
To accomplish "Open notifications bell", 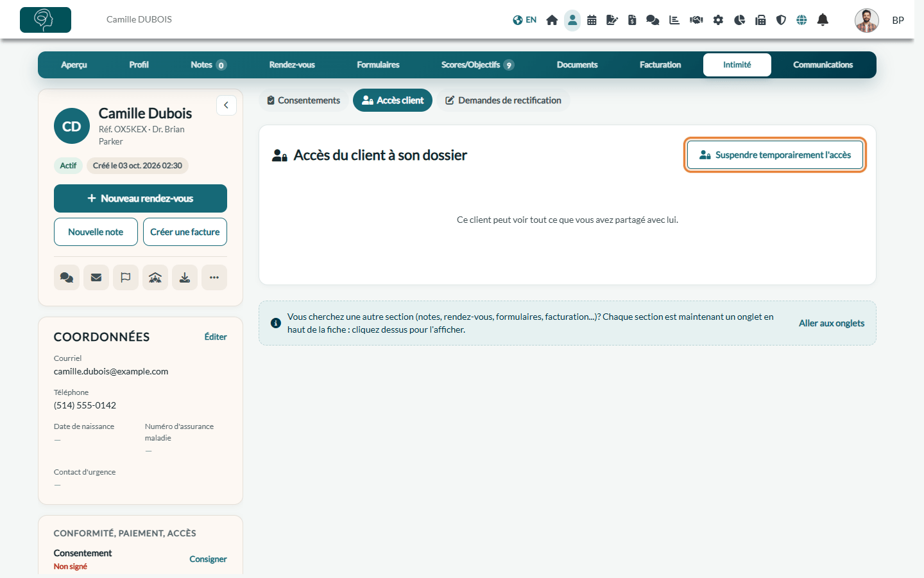I will click(x=823, y=20).
